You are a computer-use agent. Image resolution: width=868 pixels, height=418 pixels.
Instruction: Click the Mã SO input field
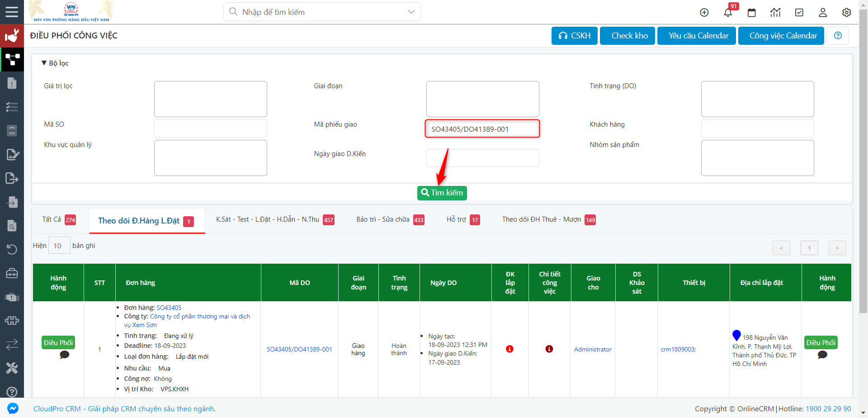point(211,128)
